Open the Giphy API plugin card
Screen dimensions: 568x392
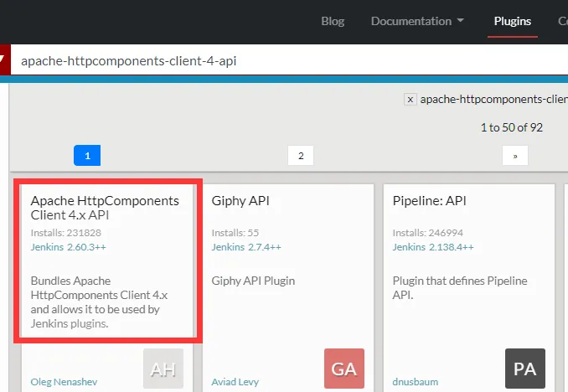tap(240, 201)
